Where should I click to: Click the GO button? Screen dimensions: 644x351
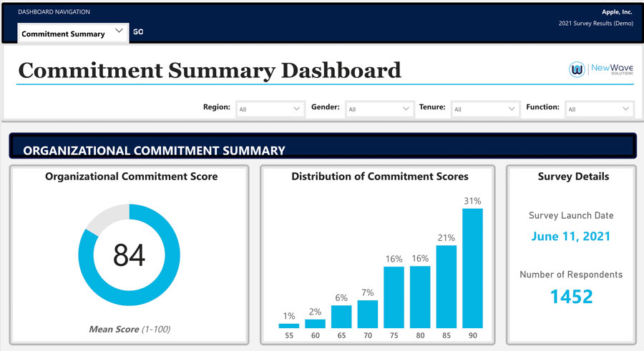click(x=138, y=31)
